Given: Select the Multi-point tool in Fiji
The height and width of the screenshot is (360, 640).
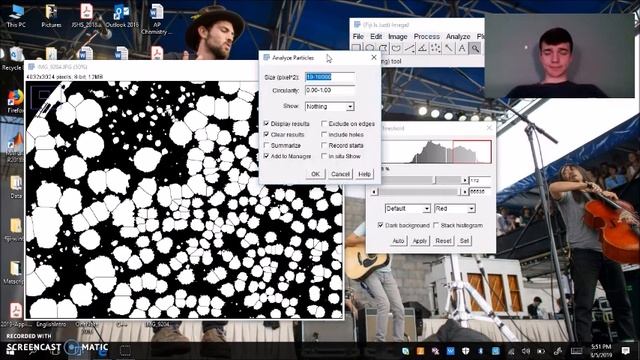Looking at the screenshot, I should coord(436,48).
